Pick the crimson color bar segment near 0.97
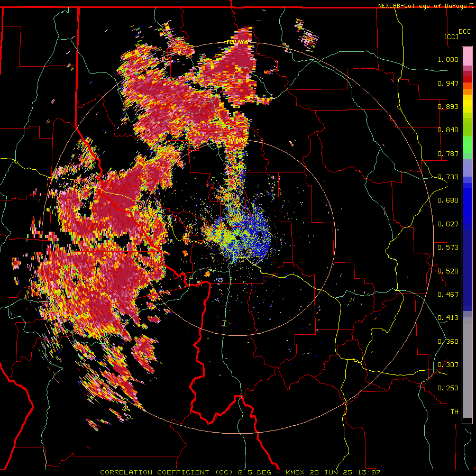The width and height of the screenshot is (476, 476). click(467, 74)
